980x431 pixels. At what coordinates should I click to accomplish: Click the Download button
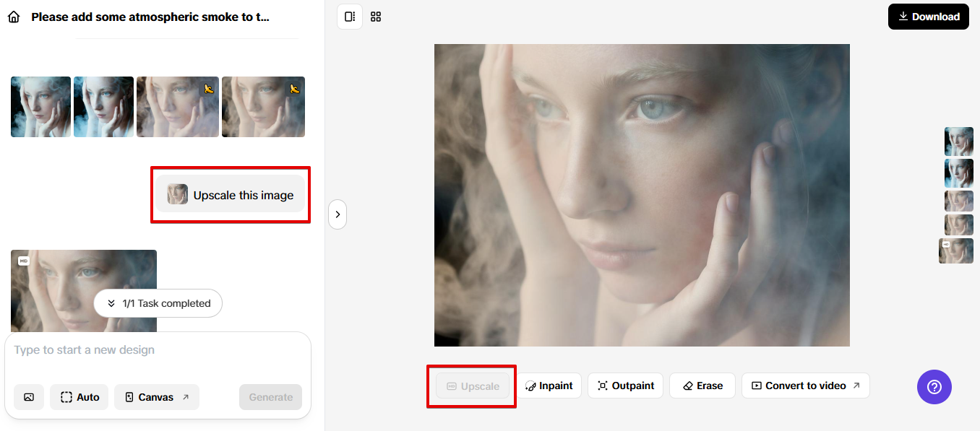(928, 17)
